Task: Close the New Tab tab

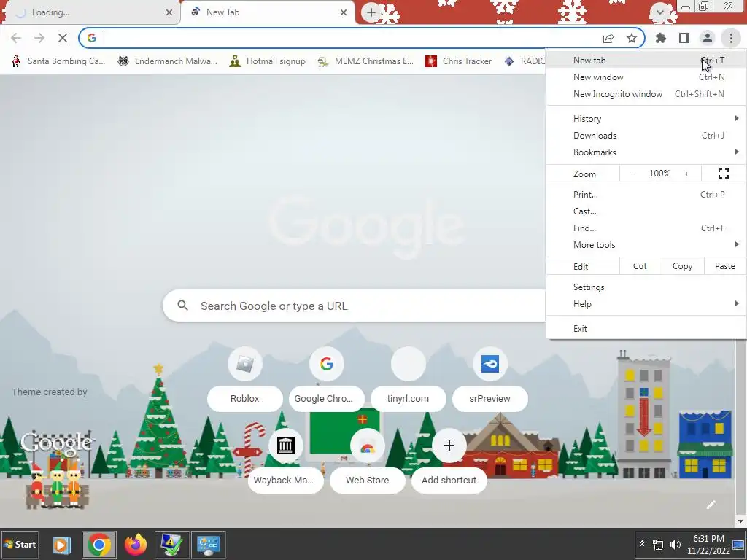Action: pyautogui.click(x=344, y=12)
